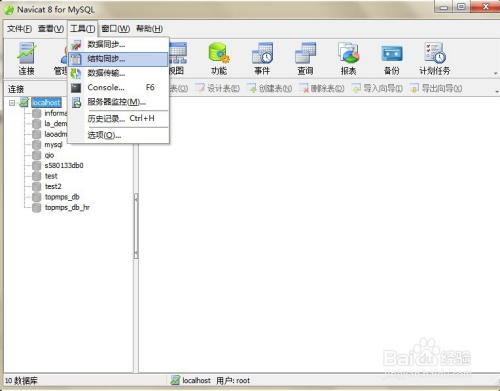Open Console... from Tools menu
This screenshot has height=391, width=500.
pos(118,88)
